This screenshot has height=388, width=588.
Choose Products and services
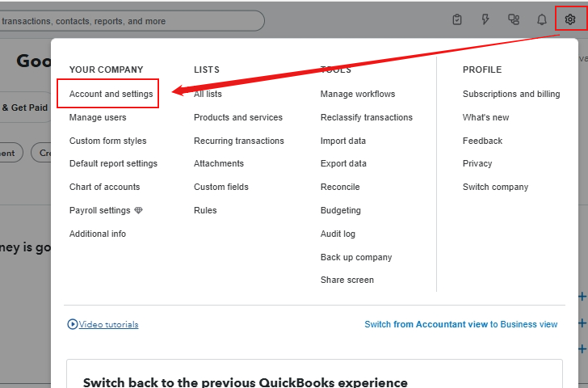pos(238,117)
